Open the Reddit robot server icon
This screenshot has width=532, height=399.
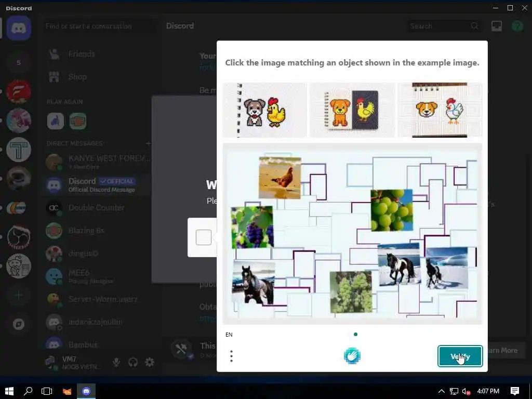click(19, 266)
